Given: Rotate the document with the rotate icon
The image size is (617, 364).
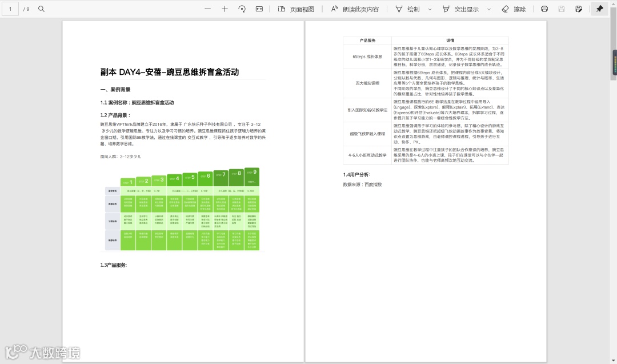Looking at the screenshot, I should [242, 9].
